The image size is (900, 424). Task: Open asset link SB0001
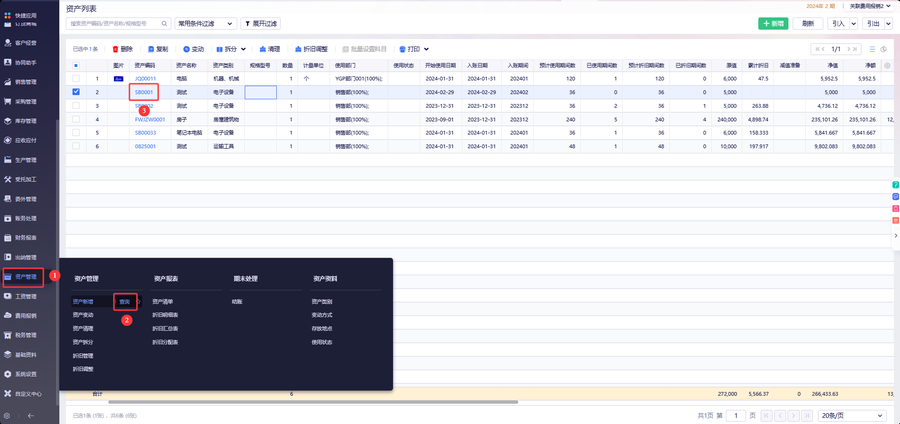click(143, 92)
